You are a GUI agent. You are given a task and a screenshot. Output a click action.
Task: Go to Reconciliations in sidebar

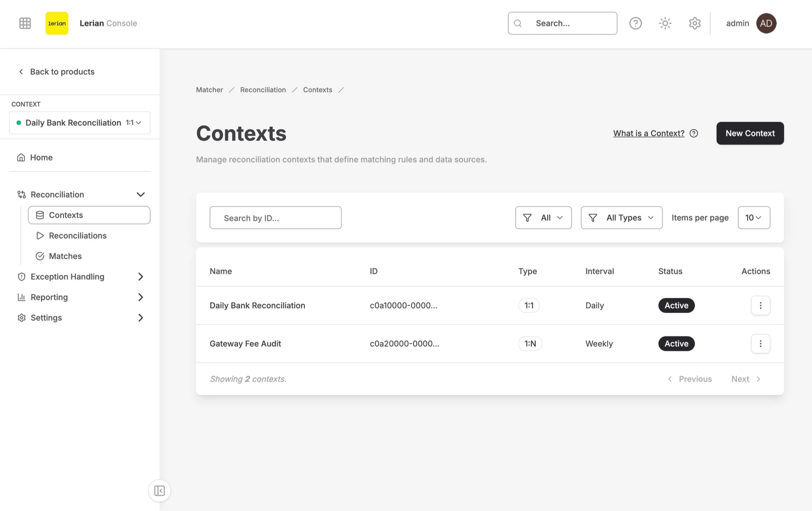(x=78, y=236)
